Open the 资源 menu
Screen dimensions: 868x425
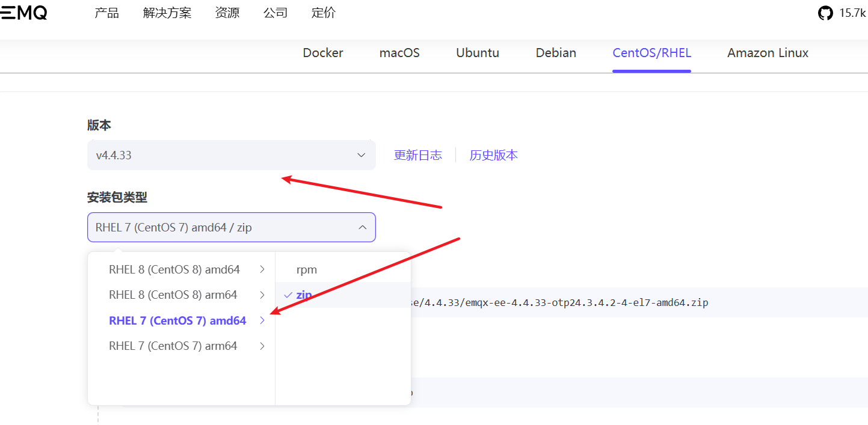coord(227,13)
